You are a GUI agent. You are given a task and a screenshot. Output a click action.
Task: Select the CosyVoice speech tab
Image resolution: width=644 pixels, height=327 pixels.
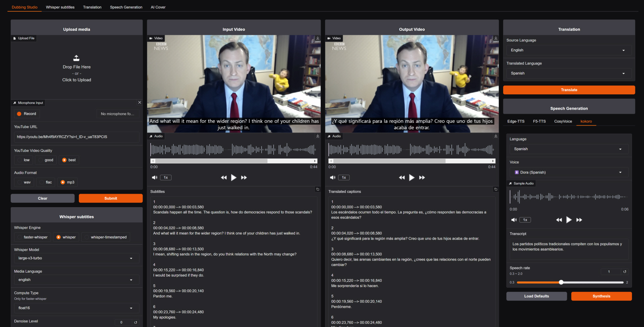coord(563,121)
